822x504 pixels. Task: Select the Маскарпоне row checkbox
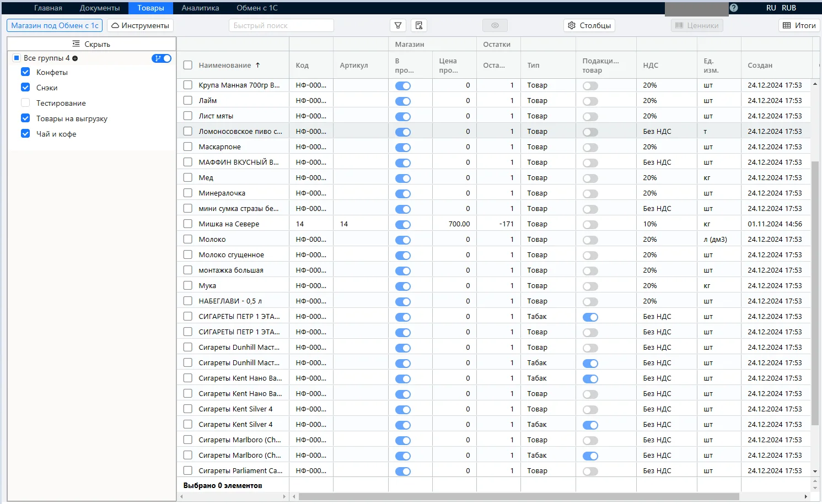188,147
